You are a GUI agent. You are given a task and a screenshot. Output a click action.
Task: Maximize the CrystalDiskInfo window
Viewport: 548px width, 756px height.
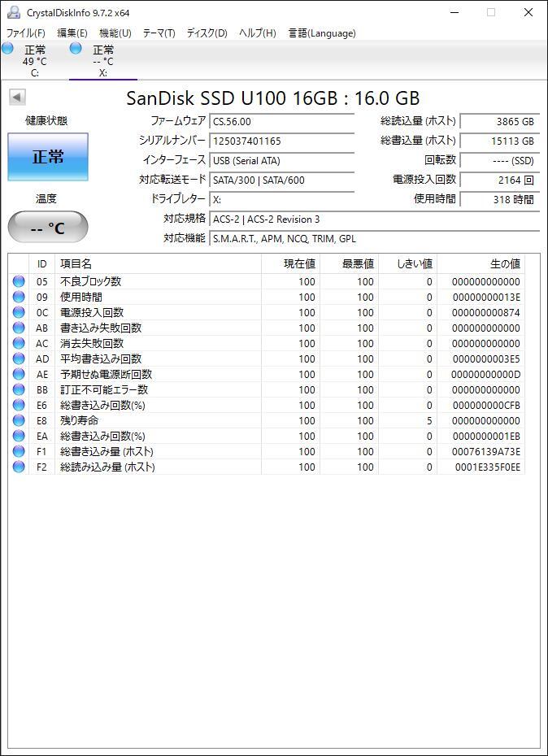click(x=490, y=12)
